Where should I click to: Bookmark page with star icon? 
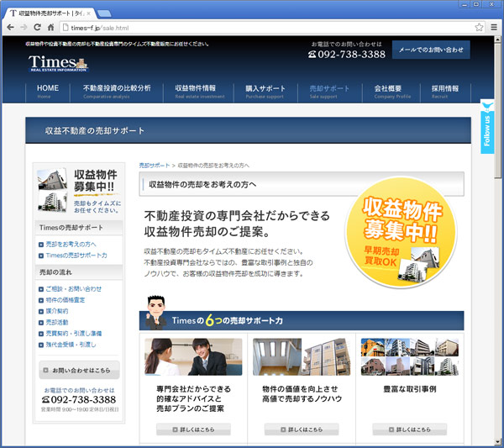click(479, 28)
